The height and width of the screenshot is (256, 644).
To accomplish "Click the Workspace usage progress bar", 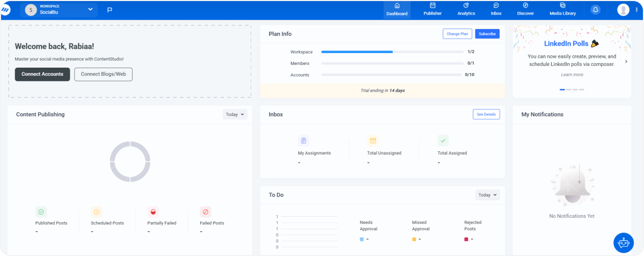I will pyautogui.click(x=392, y=52).
